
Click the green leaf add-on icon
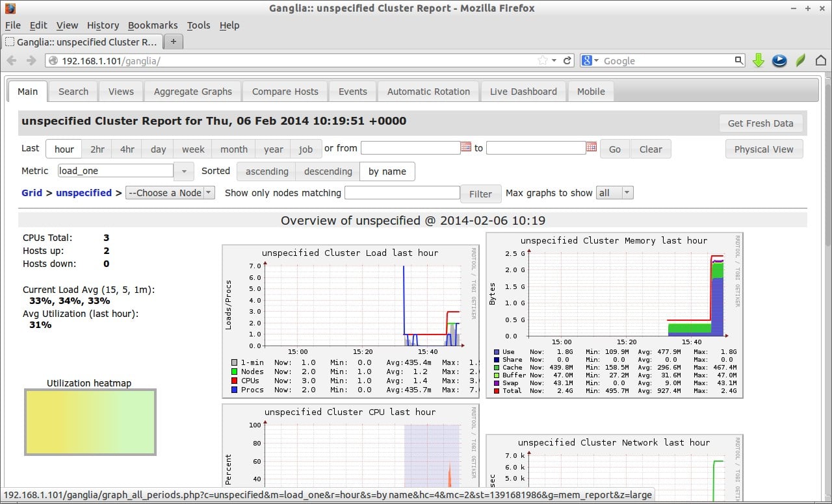[801, 60]
